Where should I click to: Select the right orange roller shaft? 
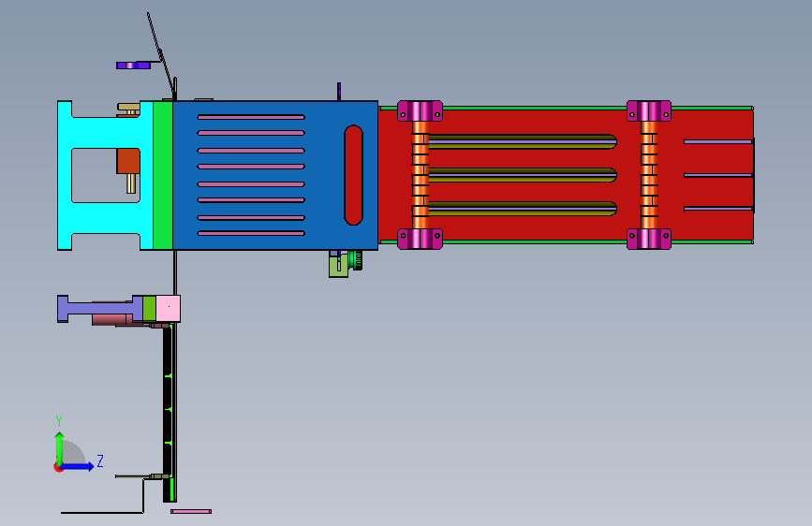649,175
